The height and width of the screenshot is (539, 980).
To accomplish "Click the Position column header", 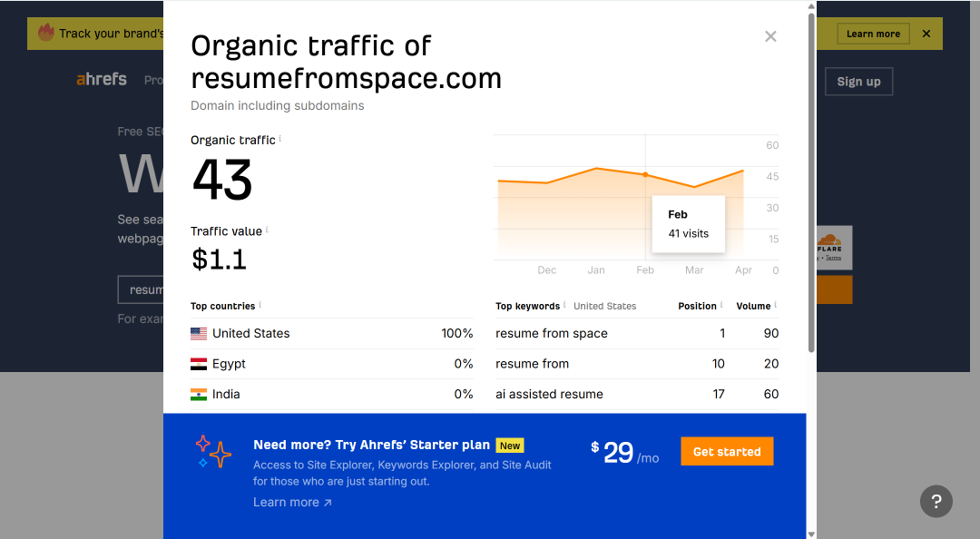I will pos(697,306).
